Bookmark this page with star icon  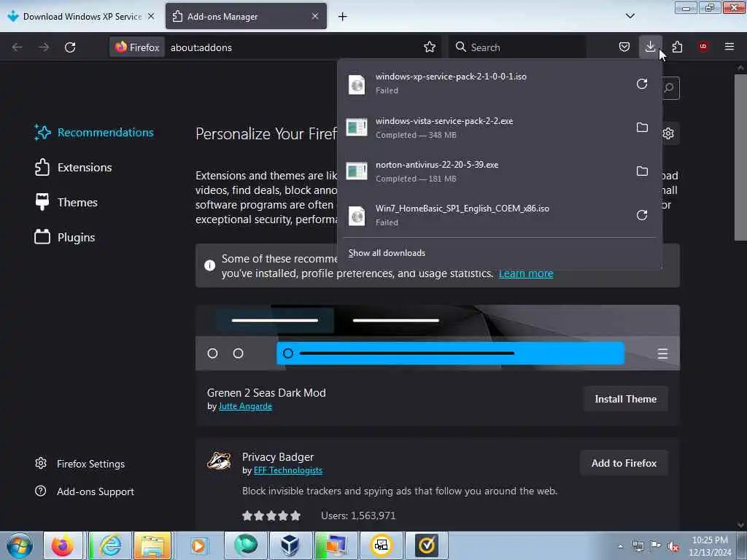[429, 47]
